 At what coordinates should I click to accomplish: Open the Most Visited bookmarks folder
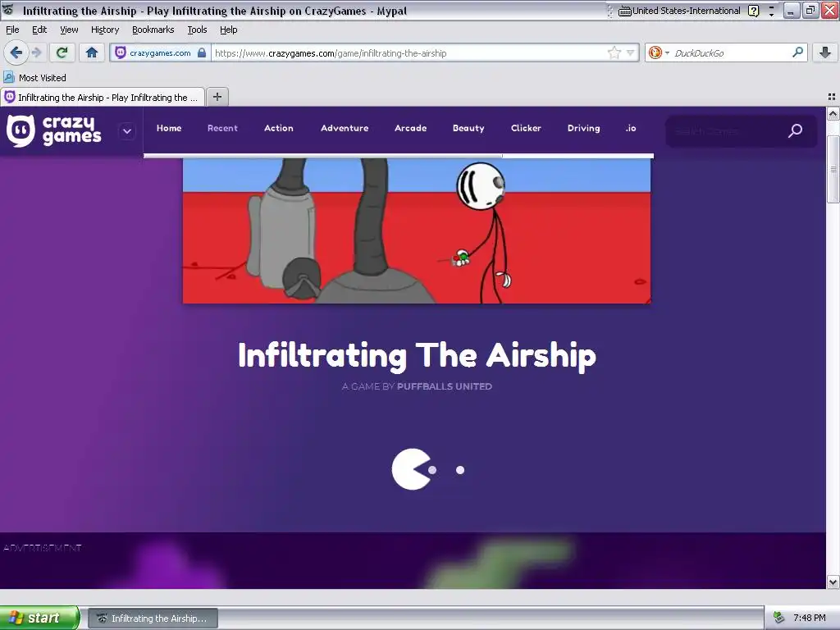35,78
